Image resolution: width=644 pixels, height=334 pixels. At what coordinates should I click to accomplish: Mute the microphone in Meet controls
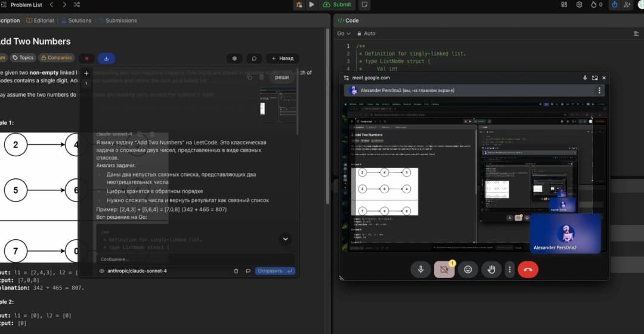[x=420, y=270]
